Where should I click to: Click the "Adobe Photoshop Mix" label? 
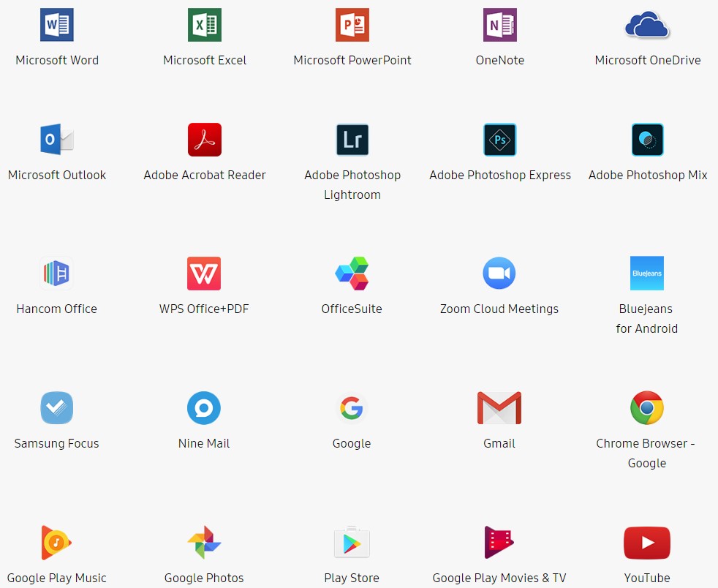click(x=648, y=175)
